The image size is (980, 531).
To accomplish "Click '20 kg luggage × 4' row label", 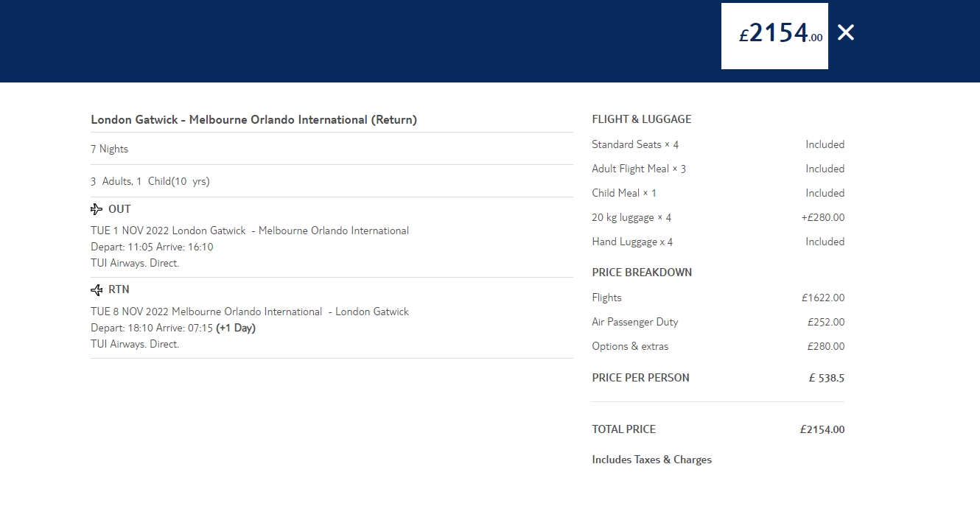I will 631,217.
